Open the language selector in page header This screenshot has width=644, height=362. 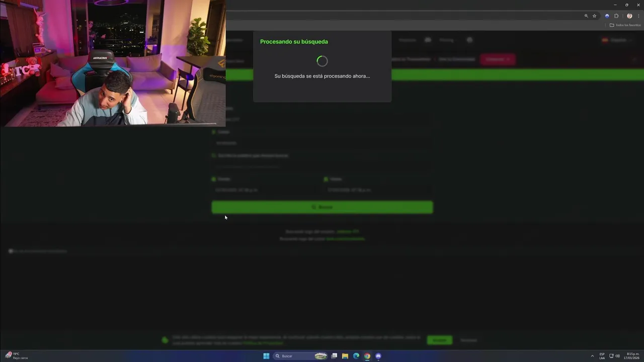coord(616,40)
